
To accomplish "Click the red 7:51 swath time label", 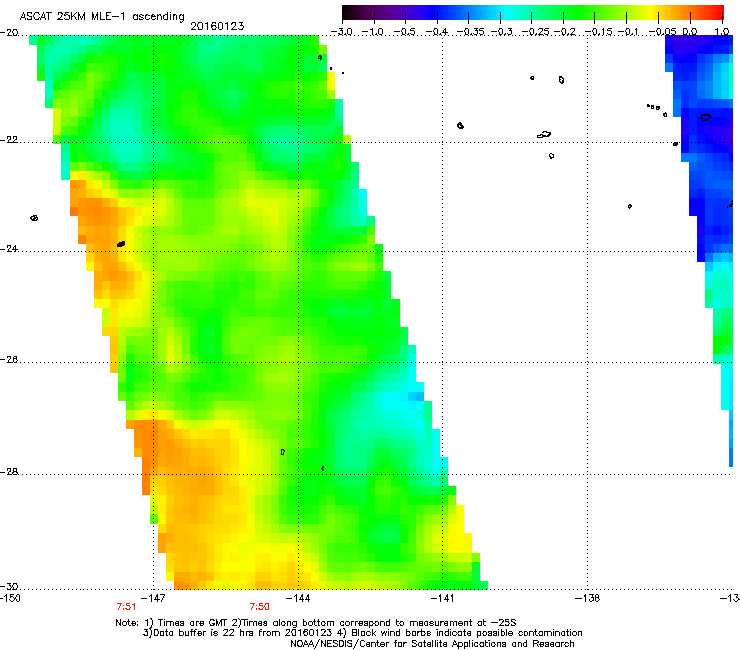I will (126, 607).
